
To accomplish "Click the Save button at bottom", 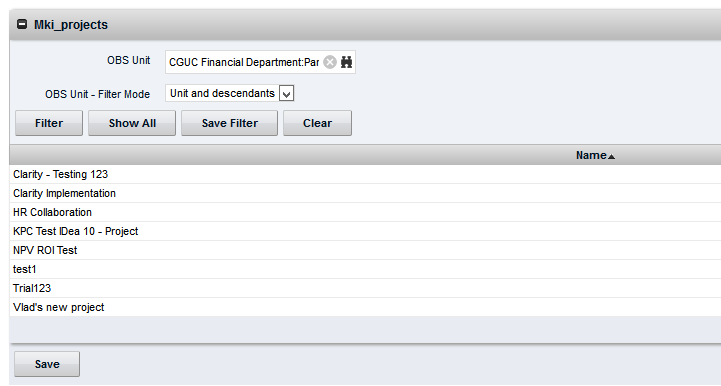I will (x=47, y=364).
